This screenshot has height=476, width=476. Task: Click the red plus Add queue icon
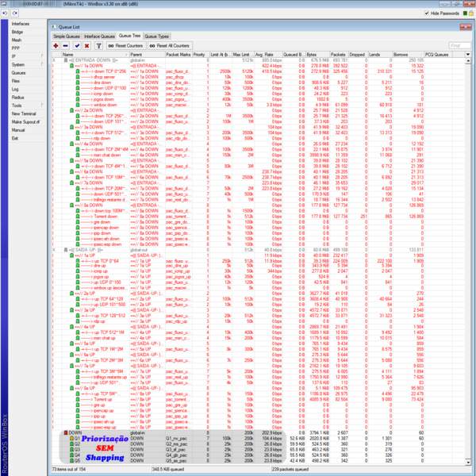click(x=56, y=46)
